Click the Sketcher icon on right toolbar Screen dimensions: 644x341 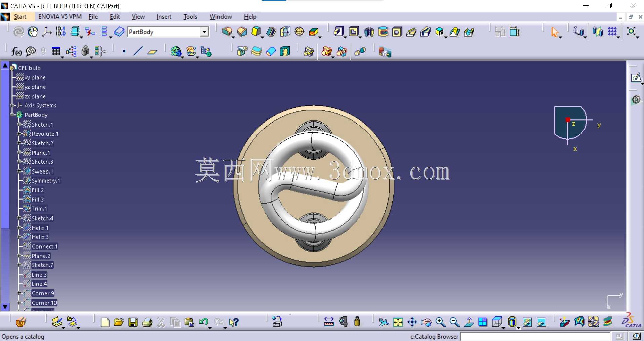pos(636,78)
